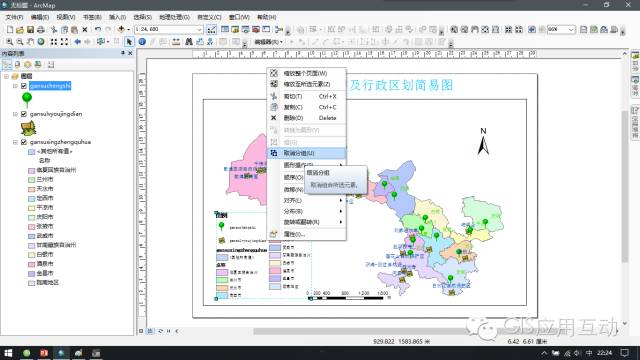Open the Geoprocessing (地理处理) menu
The width and height of the screenshot is (640, 360).
click(x=174, y=17)
